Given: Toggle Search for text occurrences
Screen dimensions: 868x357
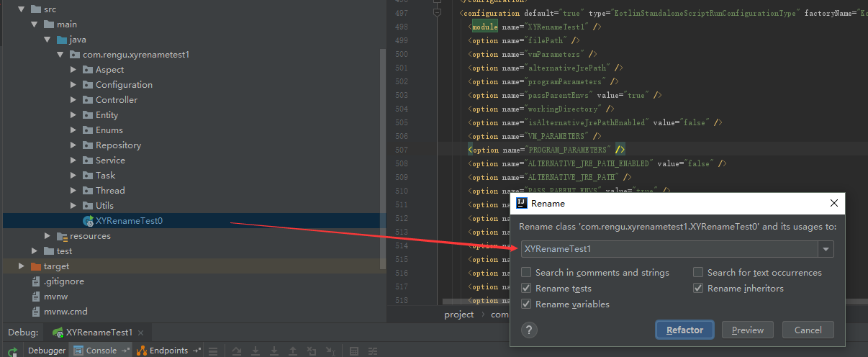Looking at the screenshot, I should tap(698, 273).
